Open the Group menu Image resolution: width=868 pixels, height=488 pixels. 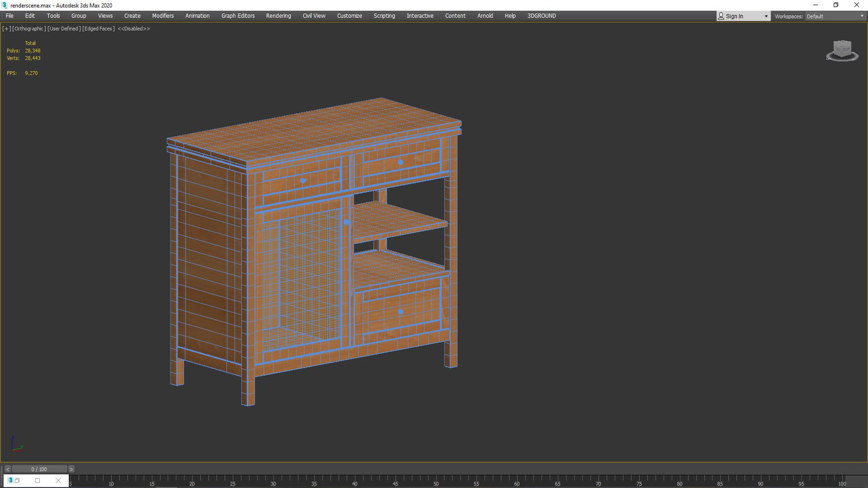point(79,16)
